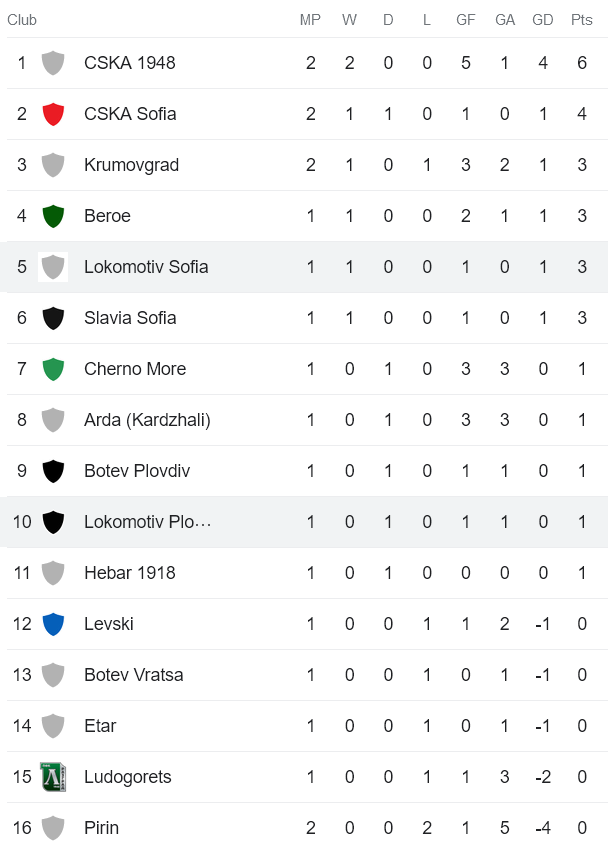Viewport: 608px width, 864px height.
Task: Click the black Slavia Sofia shield icon
Action: (52, 318)
